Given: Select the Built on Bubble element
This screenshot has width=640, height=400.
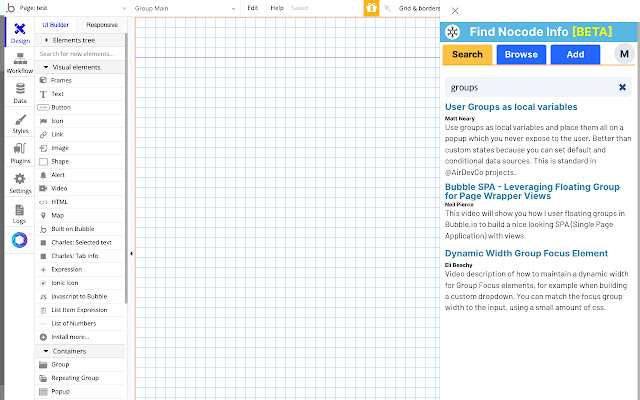Looking at the screenshot, I should (x=80, y=229).
